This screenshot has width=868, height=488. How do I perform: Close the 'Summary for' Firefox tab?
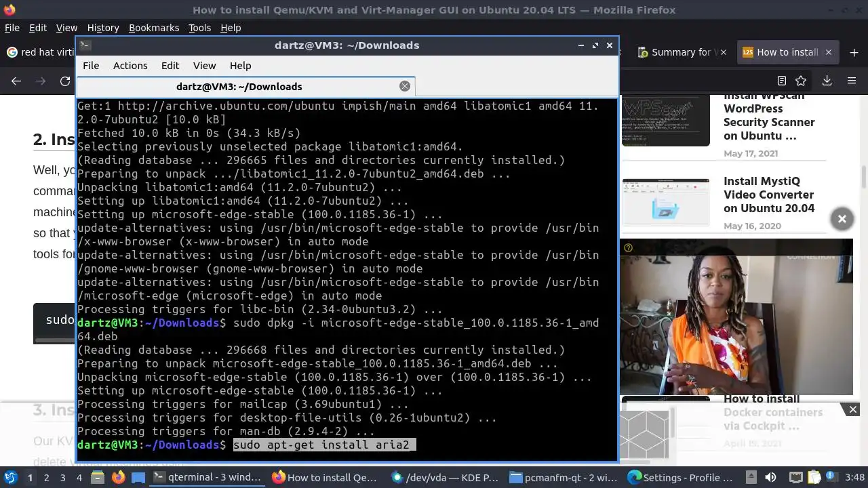pos(723,52)
